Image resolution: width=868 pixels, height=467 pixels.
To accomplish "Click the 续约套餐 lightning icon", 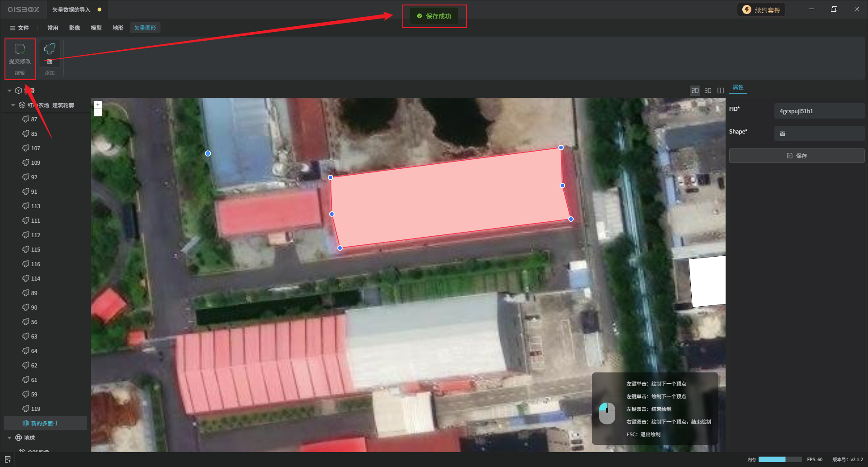I will pyautogui.click(x=747, y=10).
